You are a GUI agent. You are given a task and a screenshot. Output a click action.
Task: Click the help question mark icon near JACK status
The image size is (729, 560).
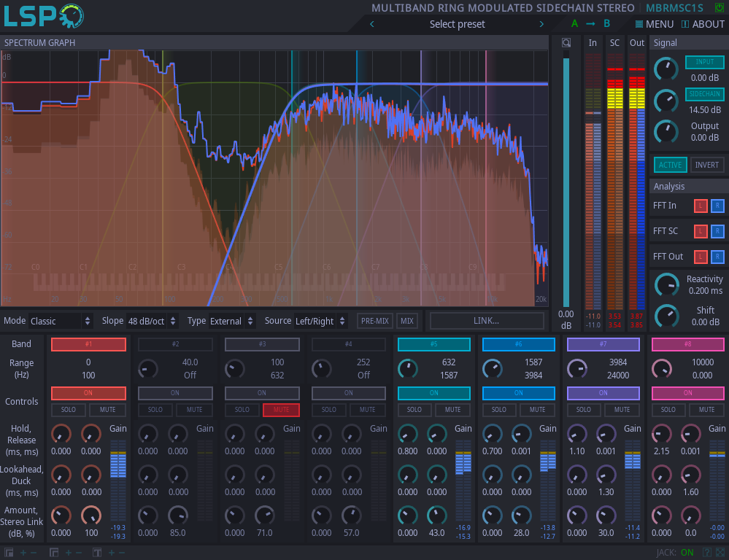[x=706, y=553]
